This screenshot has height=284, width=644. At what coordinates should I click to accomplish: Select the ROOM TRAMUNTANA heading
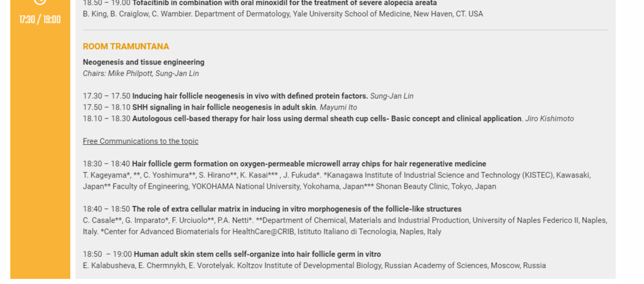[126, 46]
